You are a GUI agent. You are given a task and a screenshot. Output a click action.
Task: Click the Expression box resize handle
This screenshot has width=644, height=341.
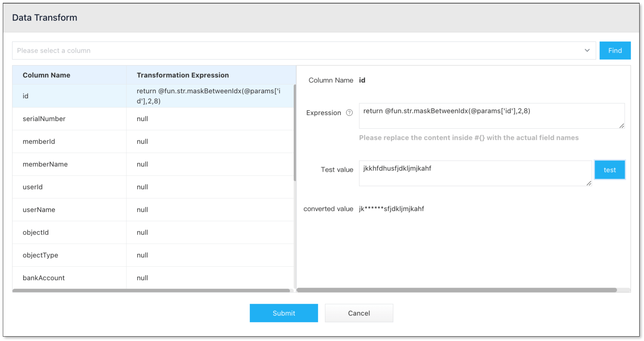click(x=622, y=126)
